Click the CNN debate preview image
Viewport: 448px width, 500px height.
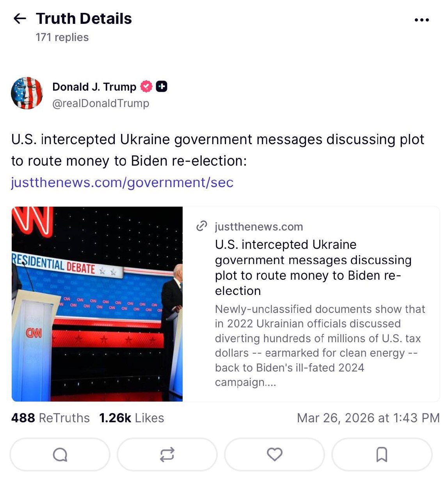(97, 304)
